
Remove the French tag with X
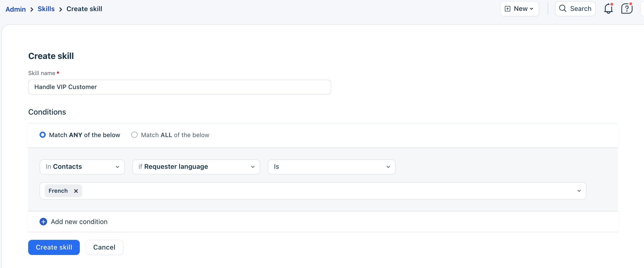(x=76, y=191)
